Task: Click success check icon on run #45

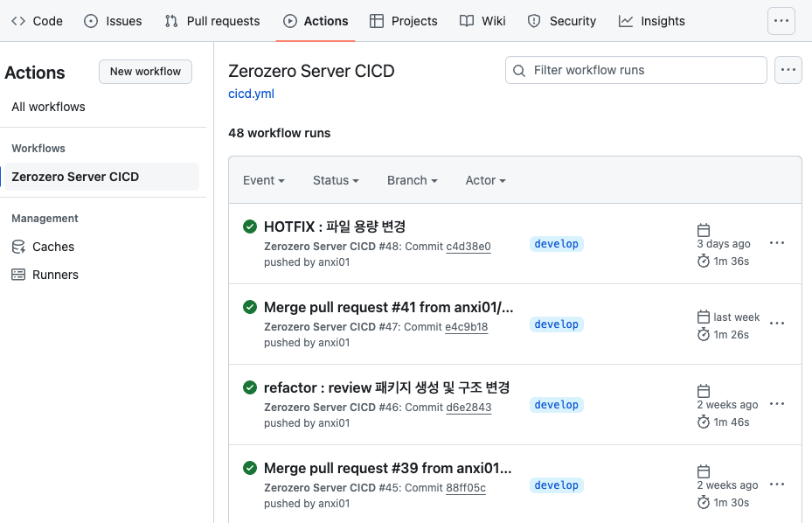Action: (250, 468)
